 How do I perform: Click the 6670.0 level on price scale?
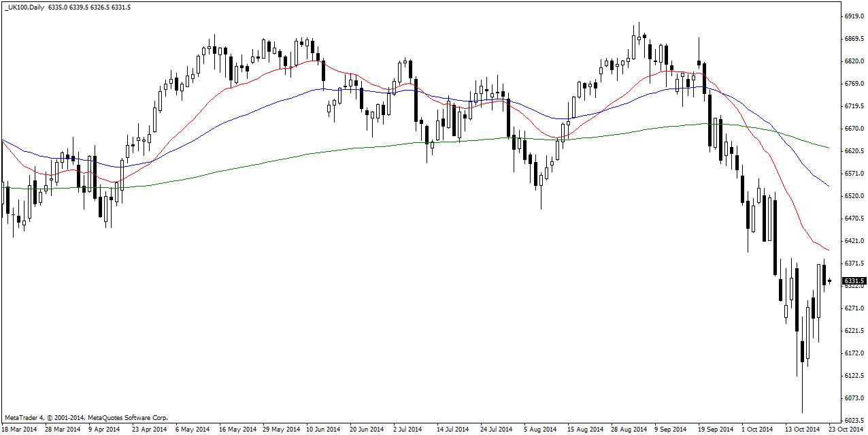click(854, 128)
